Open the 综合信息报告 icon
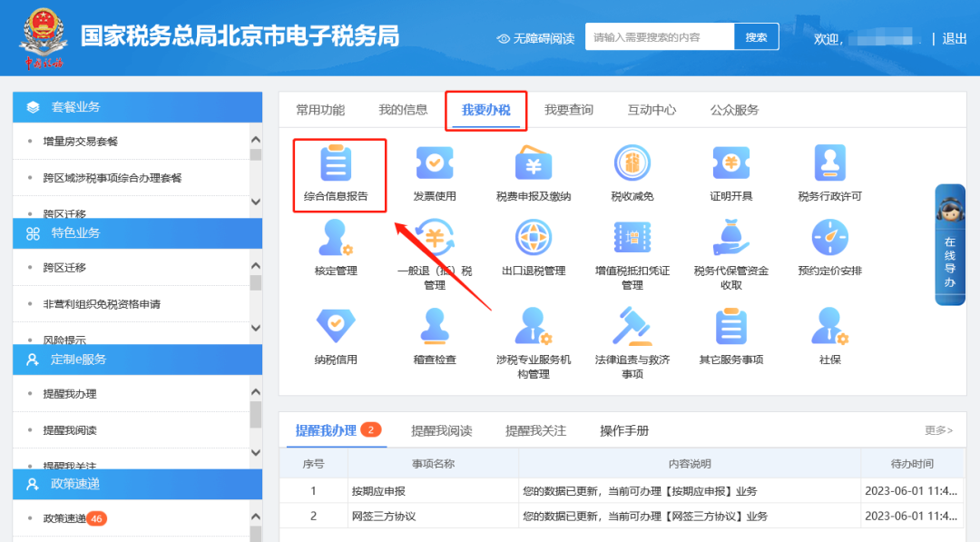 pyautogui.click(x=336, y=163)
